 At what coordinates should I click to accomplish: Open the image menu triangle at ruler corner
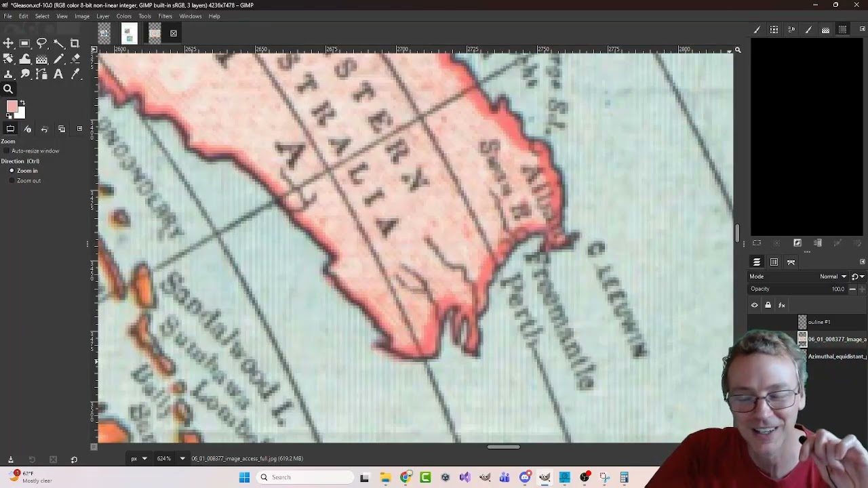[94, 49]
